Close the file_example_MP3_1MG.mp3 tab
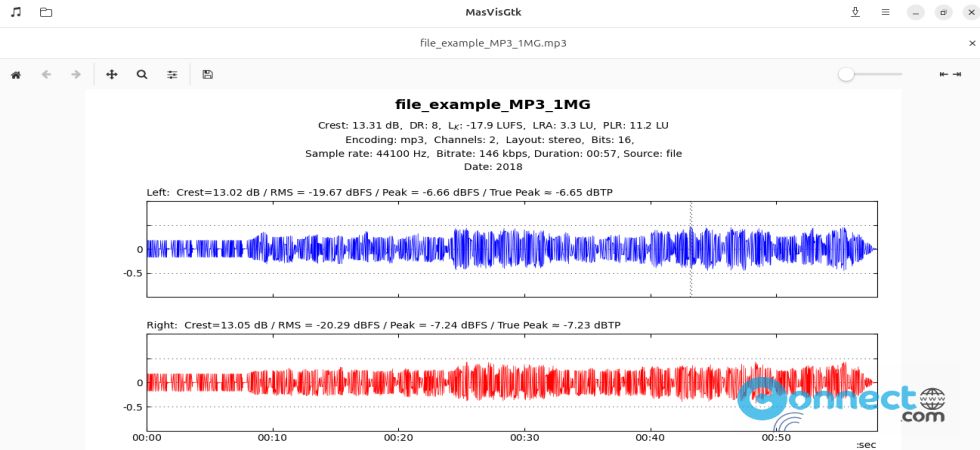Viewport: 980px width, 450px height. point(972,43)
